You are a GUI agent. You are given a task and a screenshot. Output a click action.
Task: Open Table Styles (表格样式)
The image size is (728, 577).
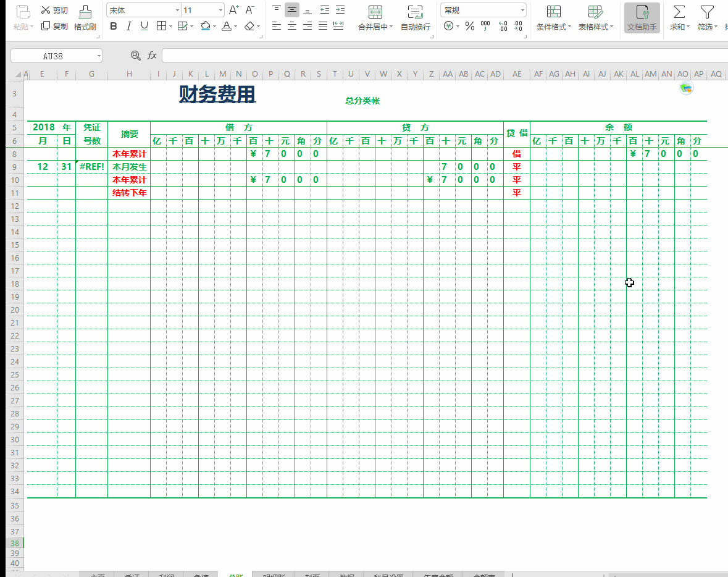595,18
